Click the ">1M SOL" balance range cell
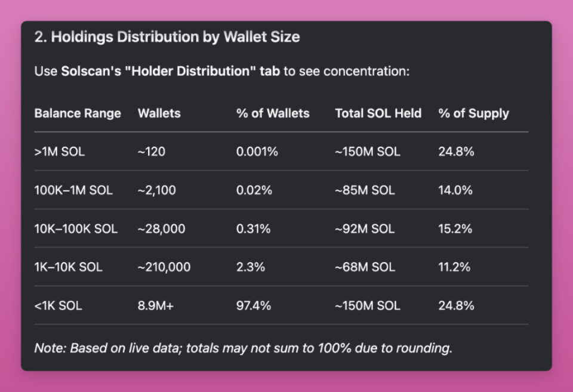573x392 pixels. [x=60, y=152]
